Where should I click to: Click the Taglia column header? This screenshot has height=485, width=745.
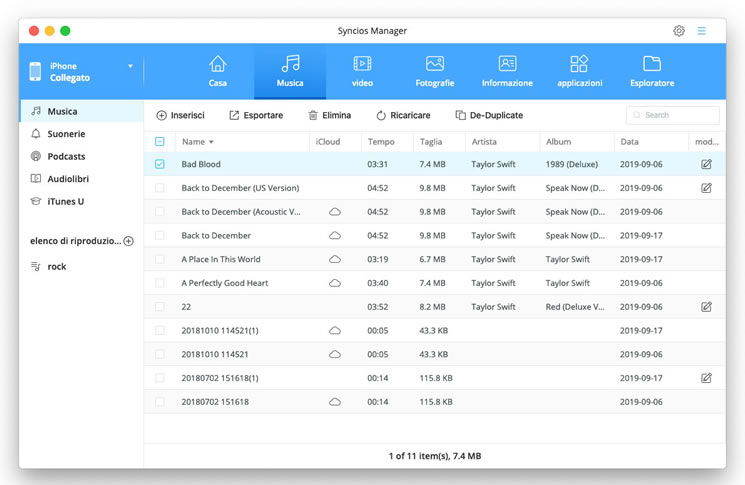(x=431, y=142)
